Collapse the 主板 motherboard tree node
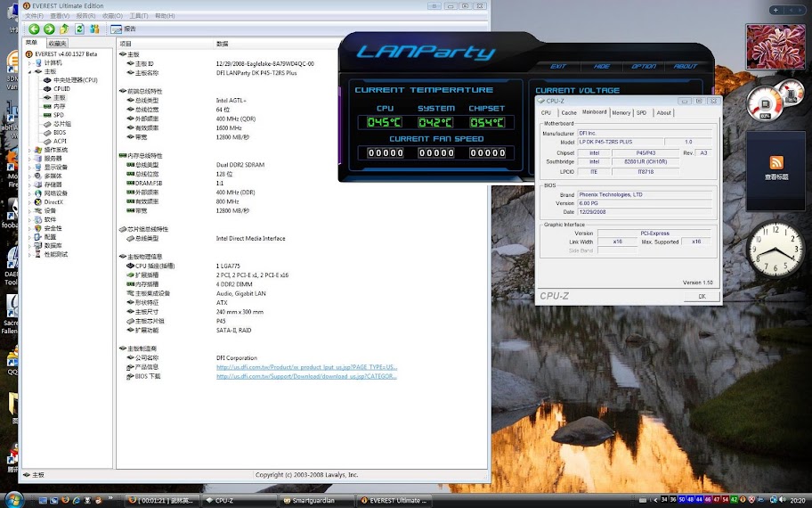The height and width of the screenshot is (508, 812). tap(29, 71)
